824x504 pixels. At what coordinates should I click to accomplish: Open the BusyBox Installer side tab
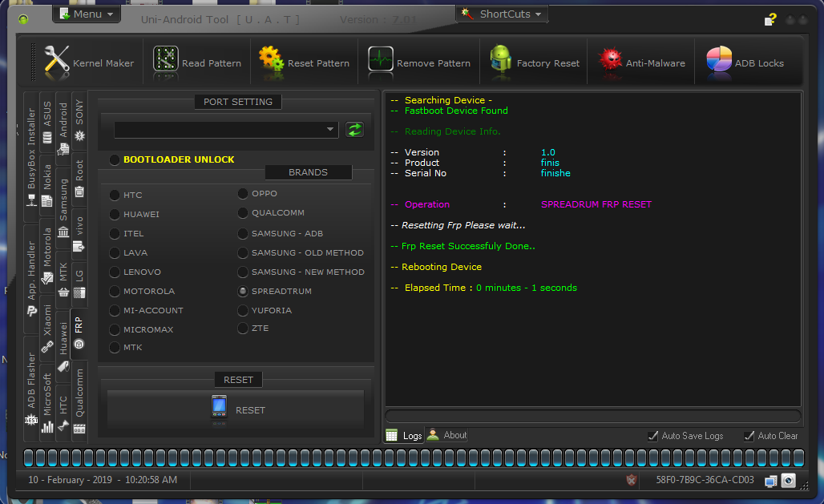point(31,157)
